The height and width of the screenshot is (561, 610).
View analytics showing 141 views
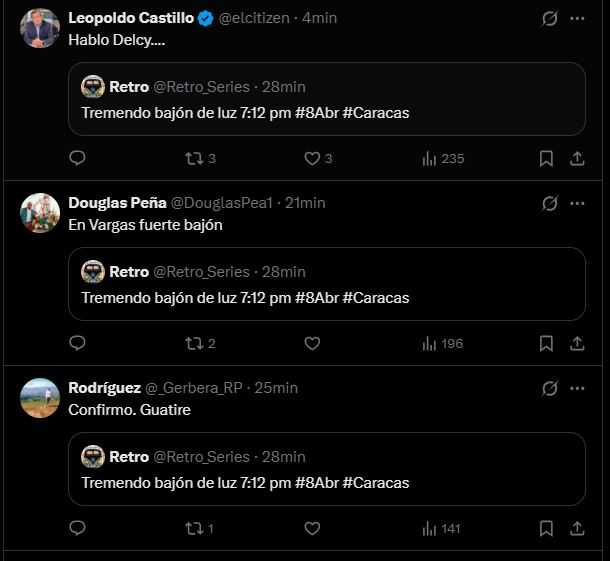pyautogui.click(x=443, y=528)
